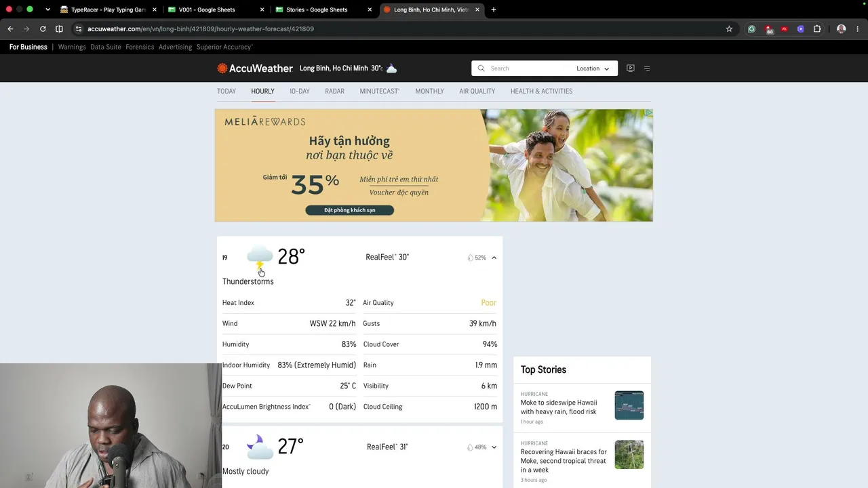
Task: Click the 'Thunderstorms' condition label
Action: 248,281
